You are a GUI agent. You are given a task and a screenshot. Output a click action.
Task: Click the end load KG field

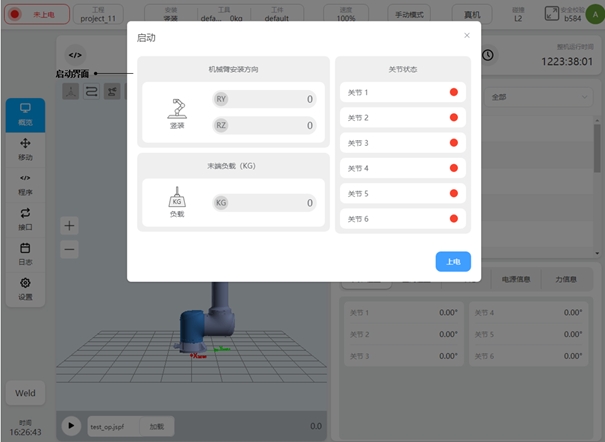point(264,203)
